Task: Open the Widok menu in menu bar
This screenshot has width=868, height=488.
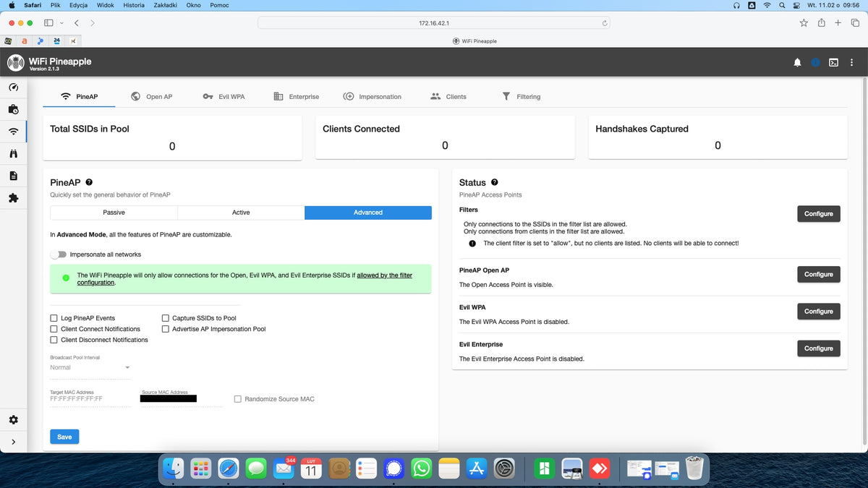Action: pyautogui.click(x=106, y=5)
